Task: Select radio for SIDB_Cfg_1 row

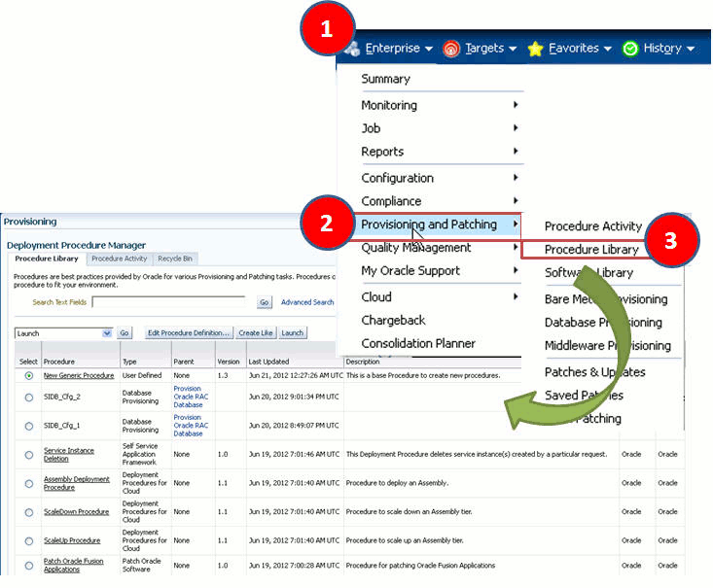Action: pyautogui.click(x=29, y=427)
